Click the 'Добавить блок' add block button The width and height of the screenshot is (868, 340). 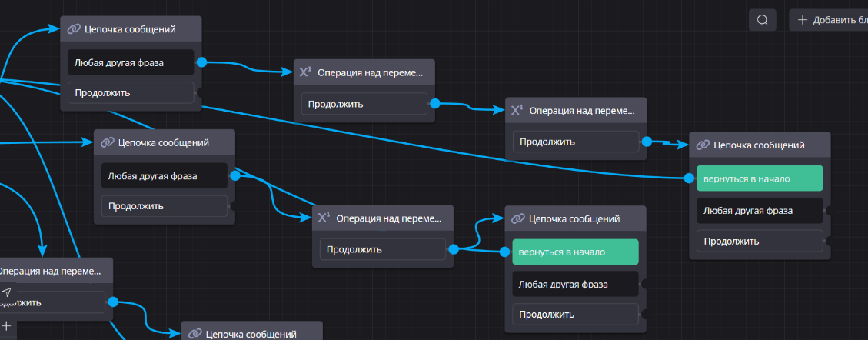click(830, 20)
